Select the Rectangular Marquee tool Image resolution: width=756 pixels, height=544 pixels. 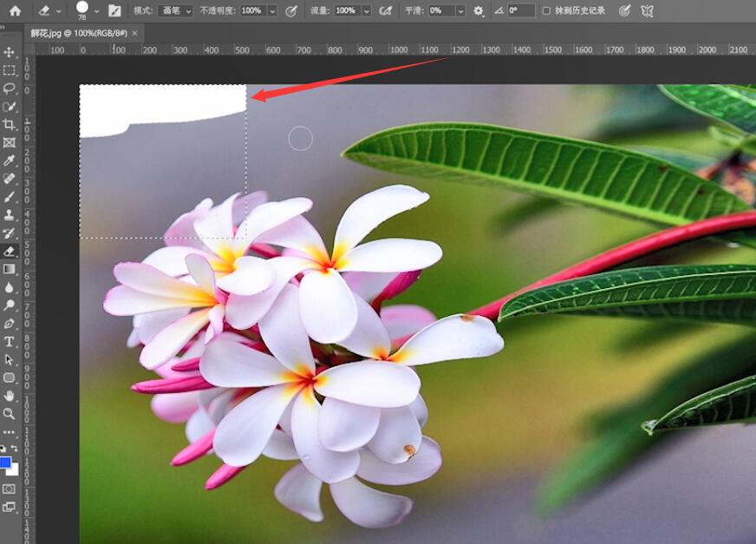(10, 70)
